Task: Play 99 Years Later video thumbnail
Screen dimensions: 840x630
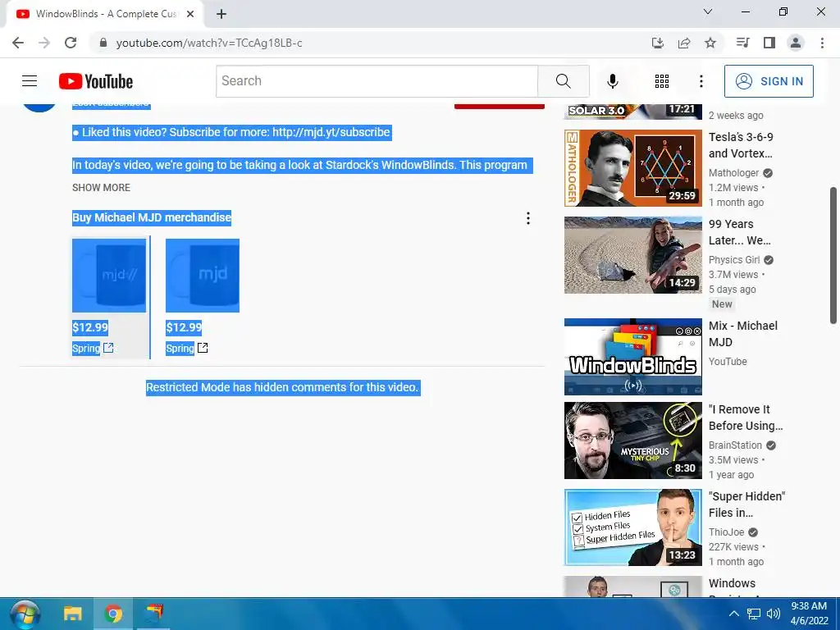Action: coord(633,255)
